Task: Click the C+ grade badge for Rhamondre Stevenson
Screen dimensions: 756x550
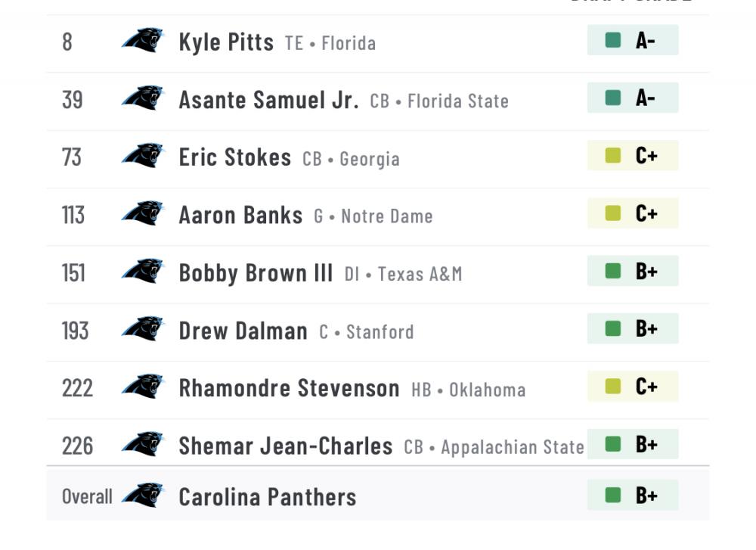Action: 633,387
